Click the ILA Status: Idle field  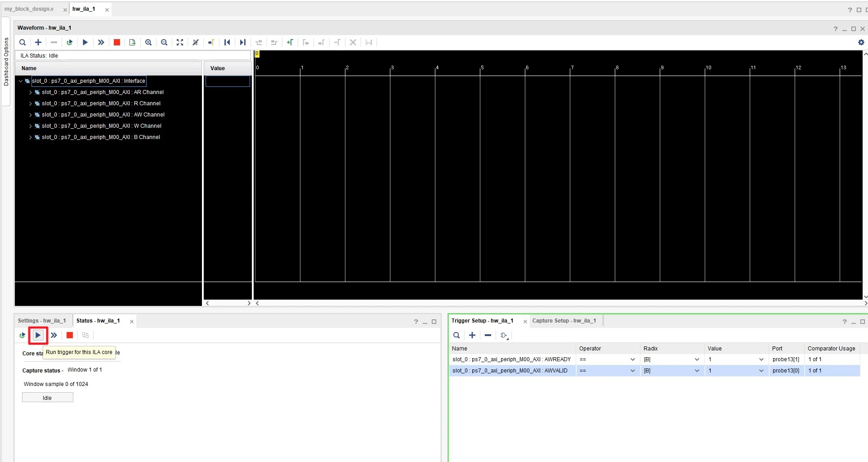(x=133, y=56)
